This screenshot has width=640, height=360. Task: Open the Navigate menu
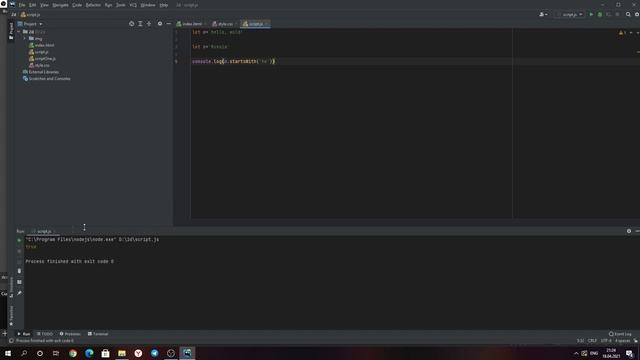[60, 5]
